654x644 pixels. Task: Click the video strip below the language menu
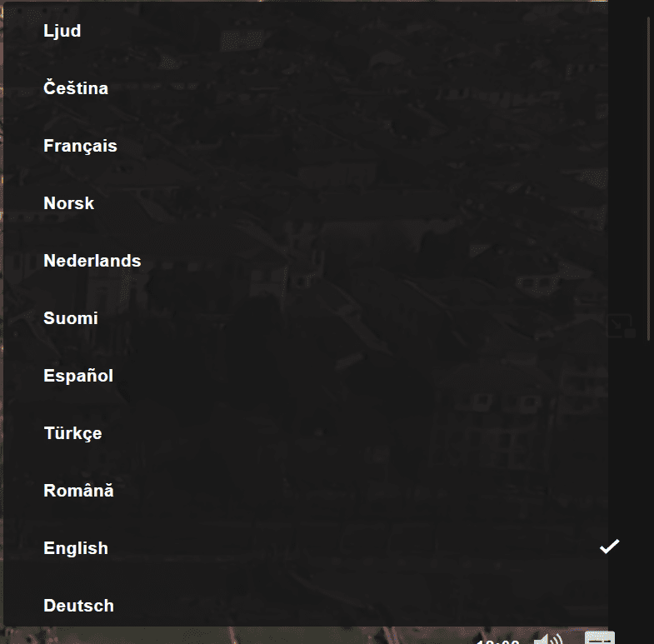click(x=250, y=635)
